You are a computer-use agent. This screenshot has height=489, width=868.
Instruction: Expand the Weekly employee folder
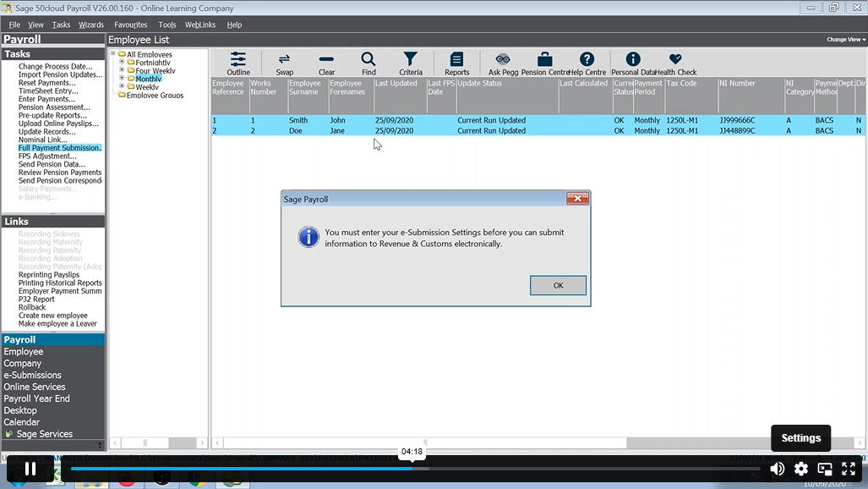122,87
